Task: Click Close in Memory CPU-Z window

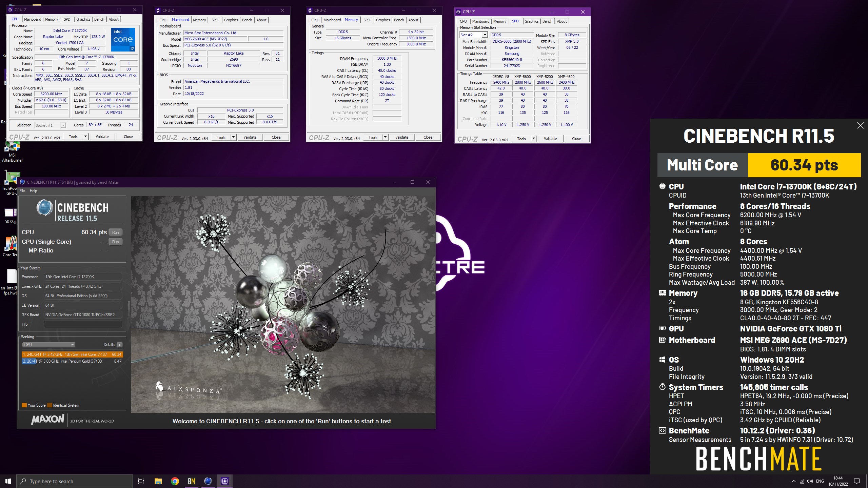Action: pos(428,137)
